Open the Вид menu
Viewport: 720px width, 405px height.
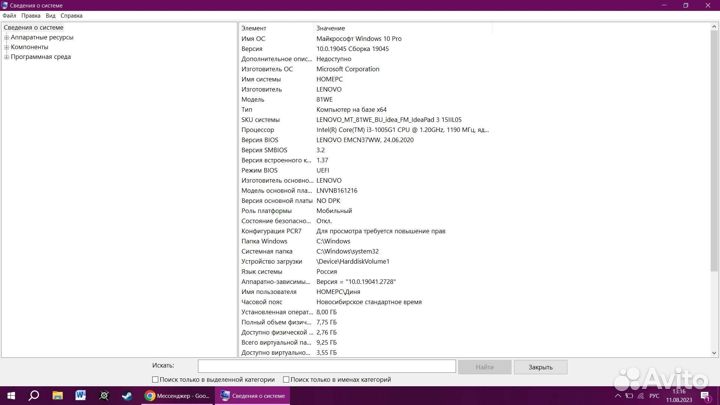[51, 16]
